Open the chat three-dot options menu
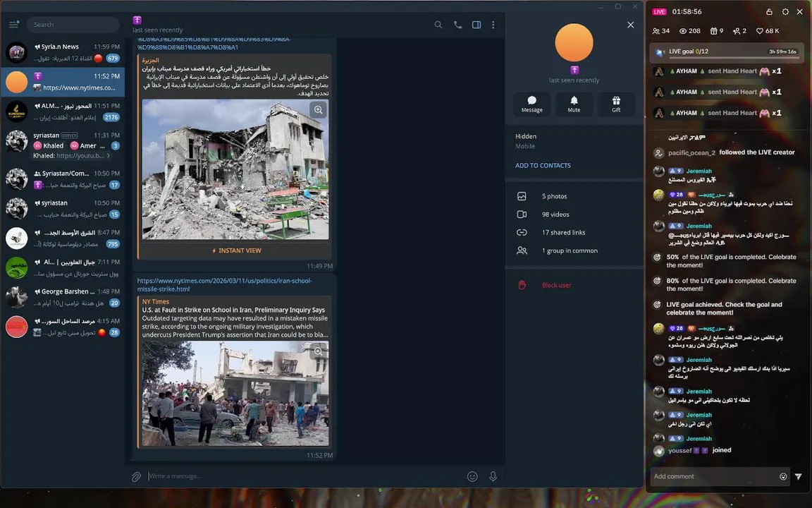 [493, 25]
